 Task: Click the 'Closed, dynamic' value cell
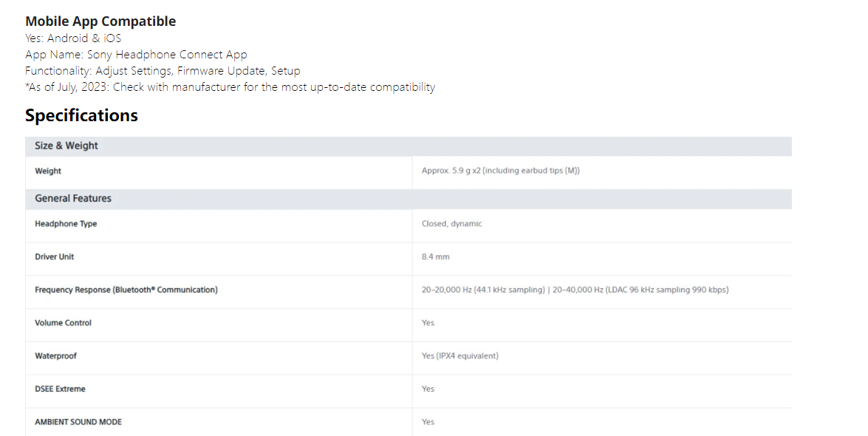click(x=451, y=224)
